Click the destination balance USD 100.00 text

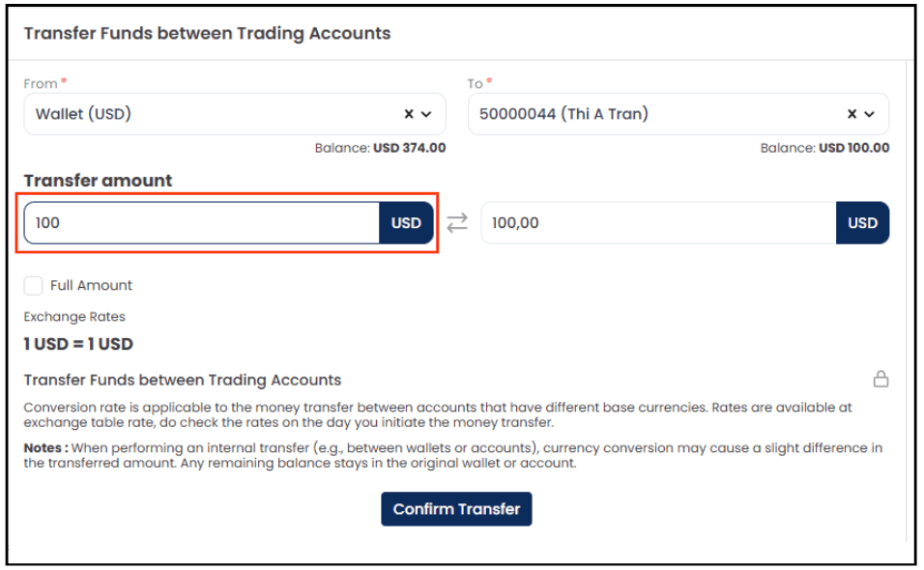[x=853, y=148]
